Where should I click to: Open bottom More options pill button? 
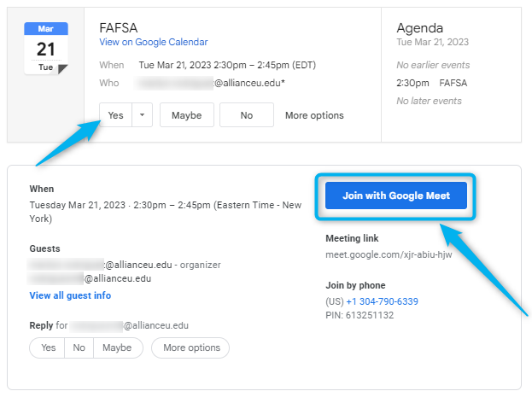[190, 347]
